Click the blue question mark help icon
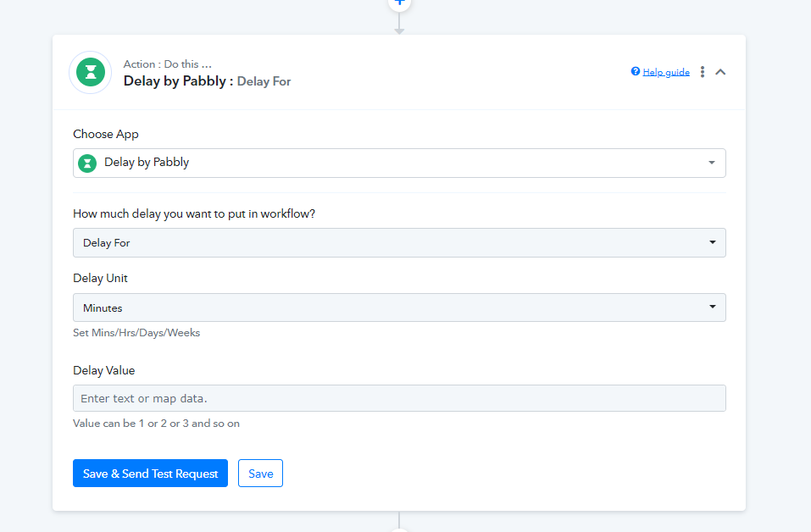This screenshot has width=811, height=532. (x=635, y=71)
